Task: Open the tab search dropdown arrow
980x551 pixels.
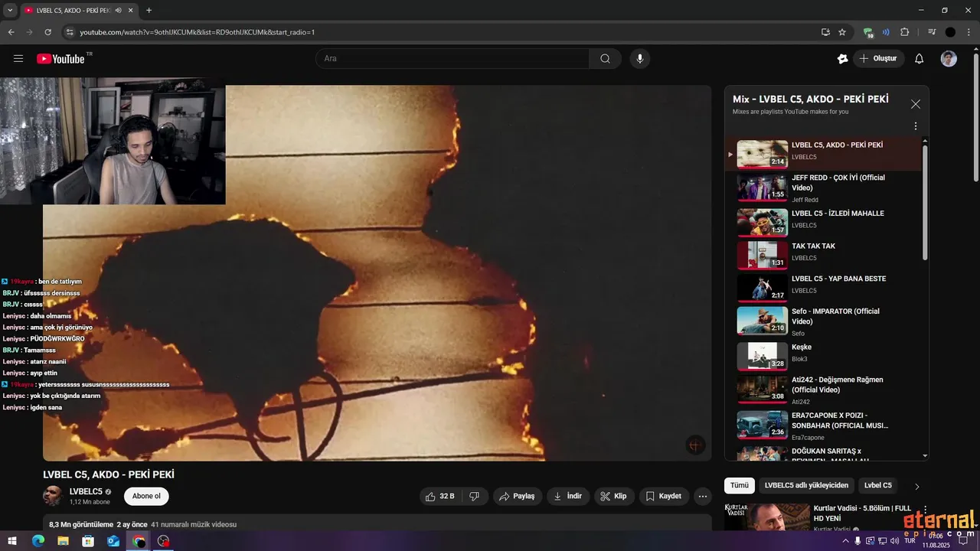Action: pos(10,10)
